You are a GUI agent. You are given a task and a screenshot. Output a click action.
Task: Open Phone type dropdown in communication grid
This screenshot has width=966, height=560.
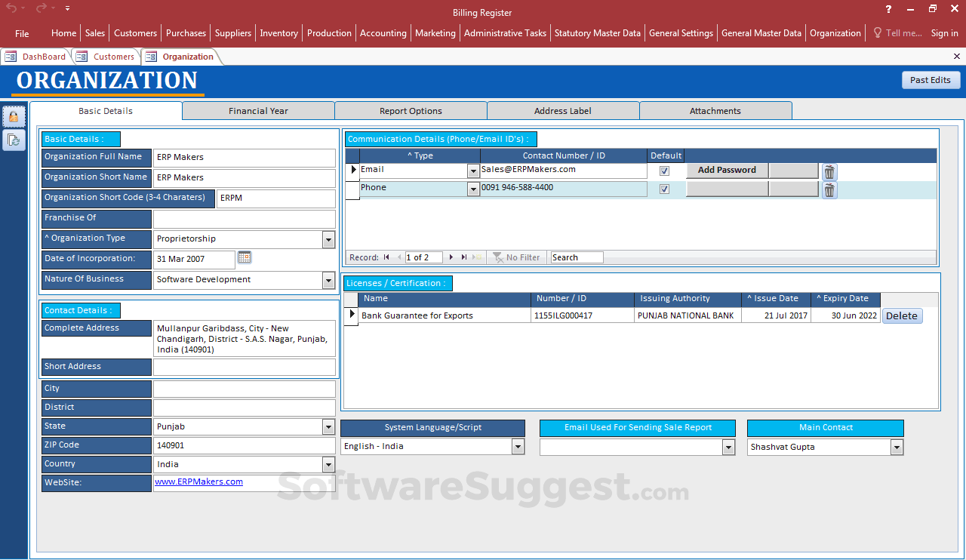click(x=473, y=190)
